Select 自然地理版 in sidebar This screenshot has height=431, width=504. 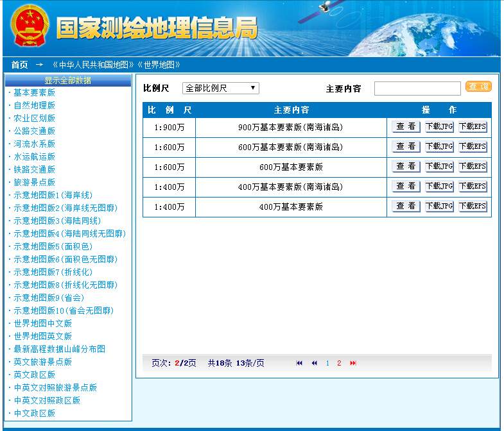35,105
